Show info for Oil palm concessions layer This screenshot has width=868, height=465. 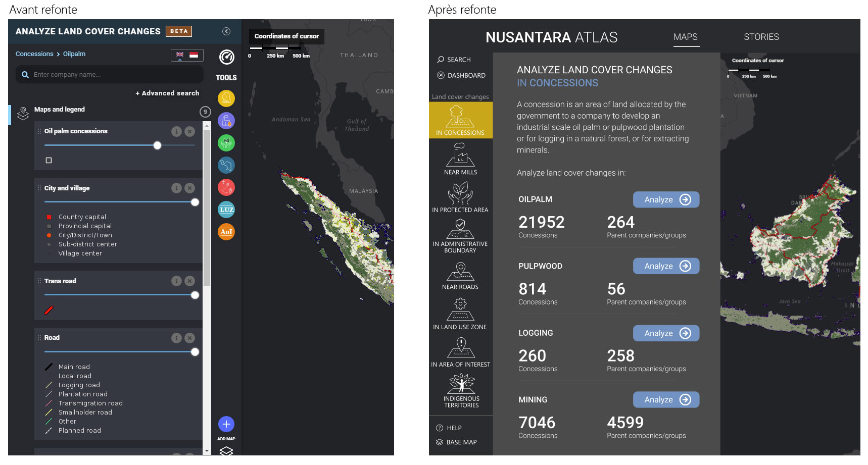[x=176, y=131]
